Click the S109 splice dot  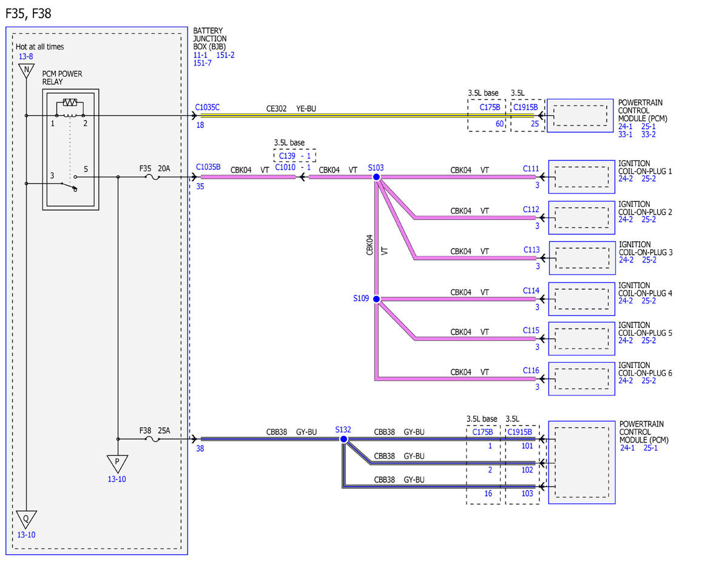pos(376,299)
